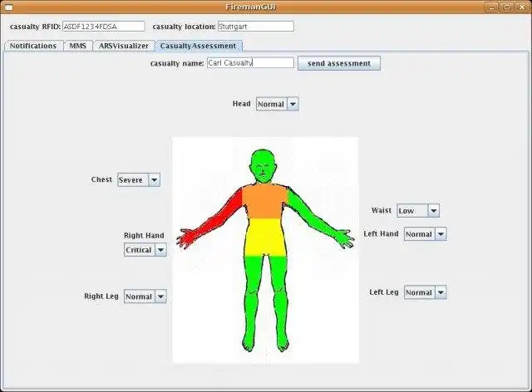The image size is (532, 392).
Task: Click the Right Leg label
Action: pyautogui.click(x=101, y=296)
